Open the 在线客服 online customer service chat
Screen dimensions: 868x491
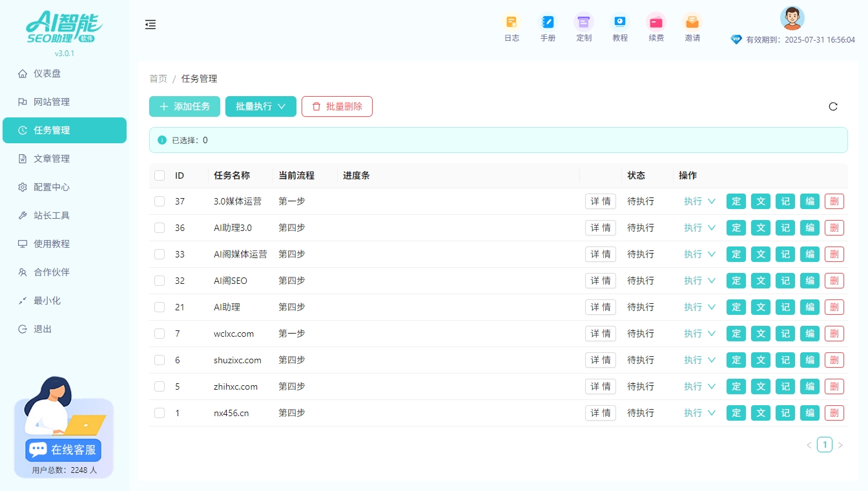point(63,450)
